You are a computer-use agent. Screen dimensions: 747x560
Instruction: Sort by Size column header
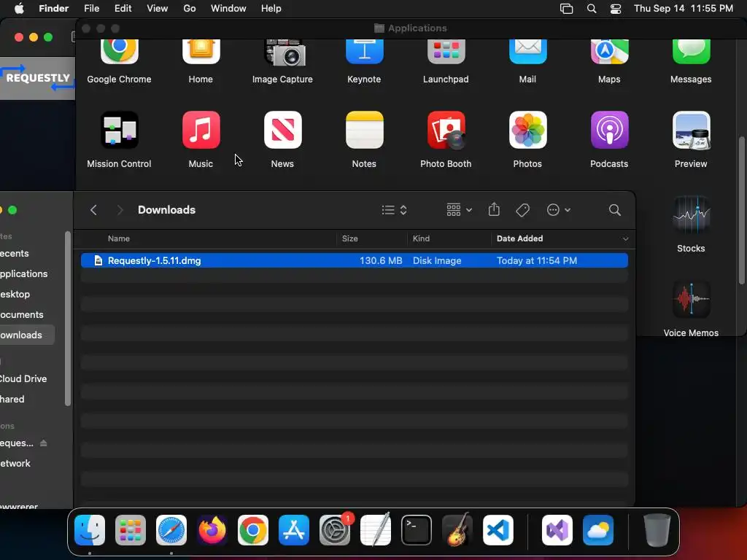coord(349,238)
